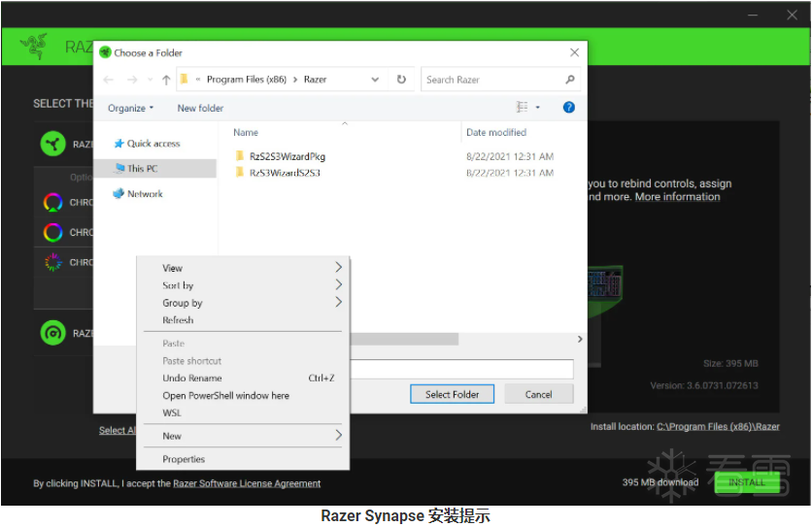Click the install location path link
This screenshot has width=812, height=527.
pyautogui.click(x=718, y=427)
